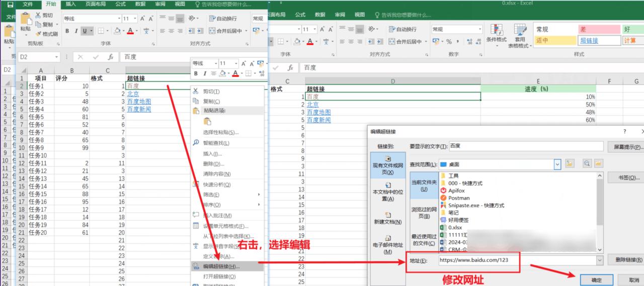
Task: Toggle center alignment in the left window ribbon
Action: 172,31
